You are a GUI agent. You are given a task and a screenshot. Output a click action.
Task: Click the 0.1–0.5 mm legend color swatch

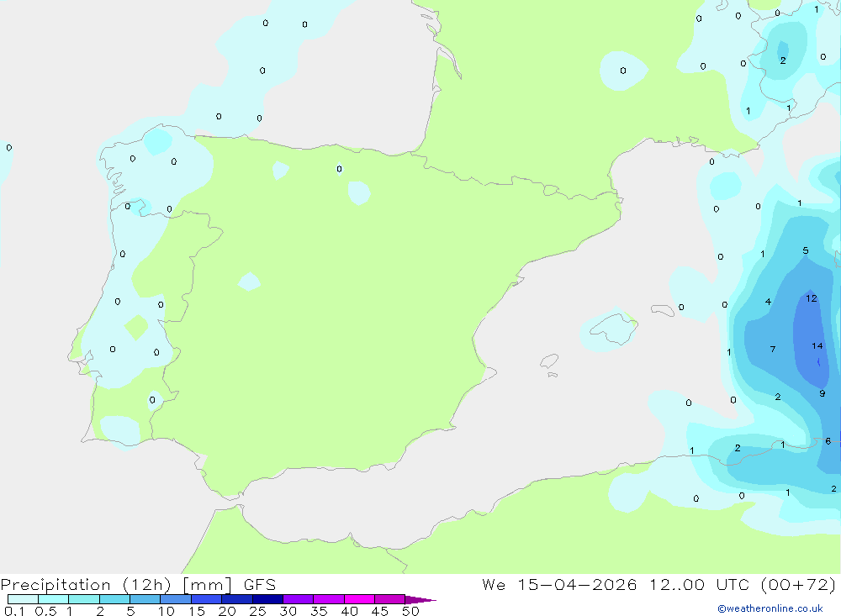pyautogui.click(x=23, y=599)
